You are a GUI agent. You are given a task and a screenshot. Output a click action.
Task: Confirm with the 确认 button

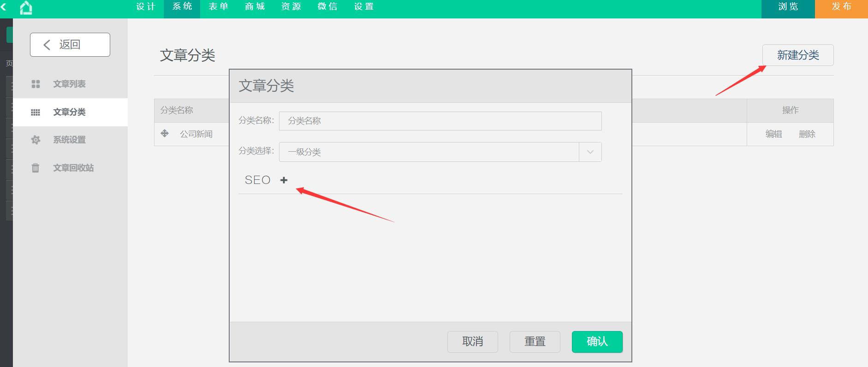(597, 342)
